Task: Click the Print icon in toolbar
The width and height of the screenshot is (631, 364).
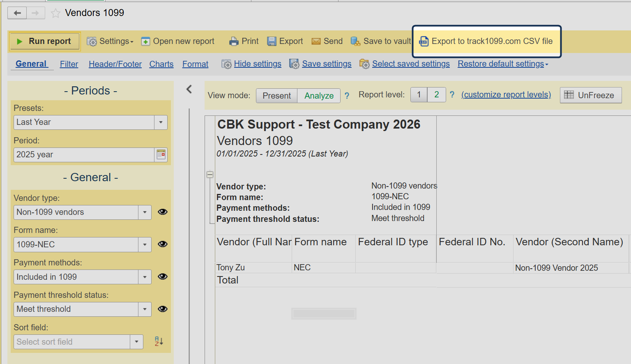Action: [x=234, y=41]
